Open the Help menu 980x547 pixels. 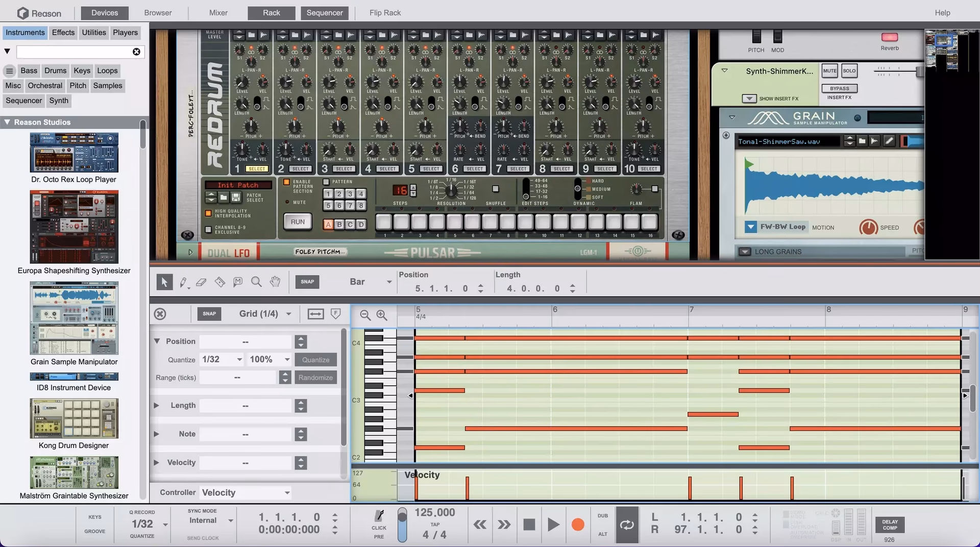click(942, 13)
